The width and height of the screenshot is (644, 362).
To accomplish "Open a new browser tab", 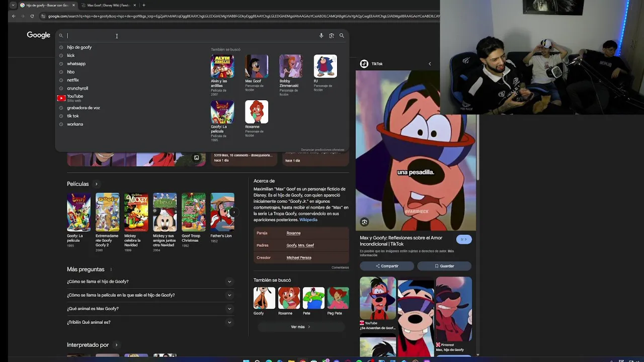I will [x=144, y=5].
